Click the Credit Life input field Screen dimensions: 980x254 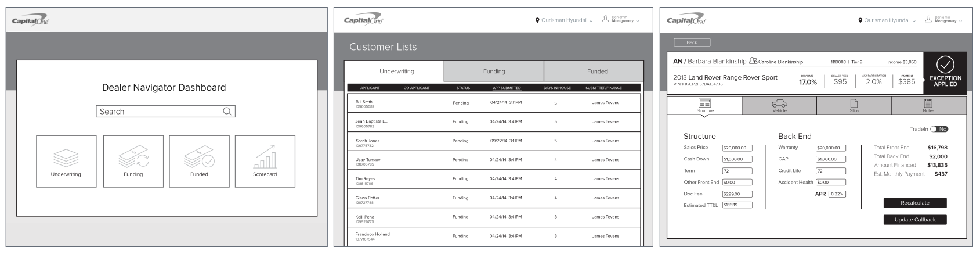click(831, 171)
